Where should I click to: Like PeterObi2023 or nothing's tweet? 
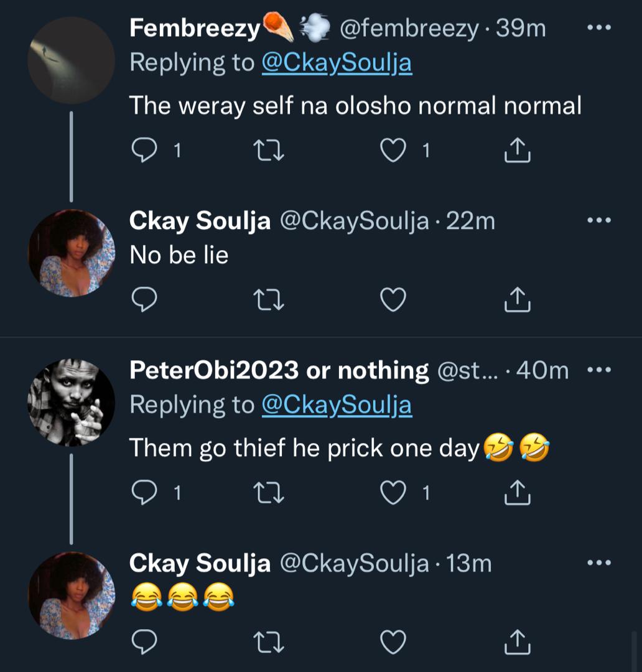tap(393, 493)
